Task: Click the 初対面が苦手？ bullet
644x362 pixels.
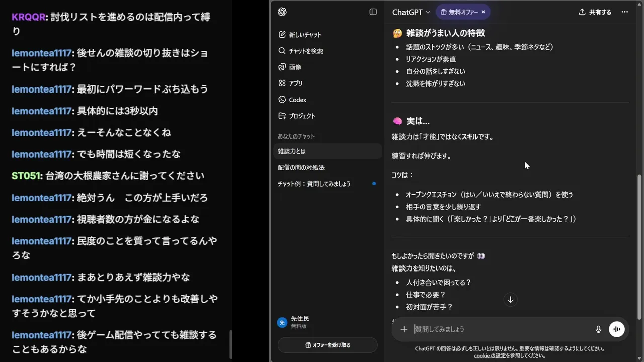Action: point(429,307)
